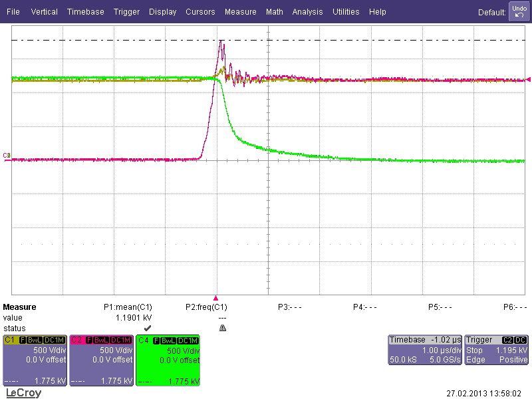532x399 pixels.
Task: Select the F filter badge on C4
Action: click(x=156, y=340)
